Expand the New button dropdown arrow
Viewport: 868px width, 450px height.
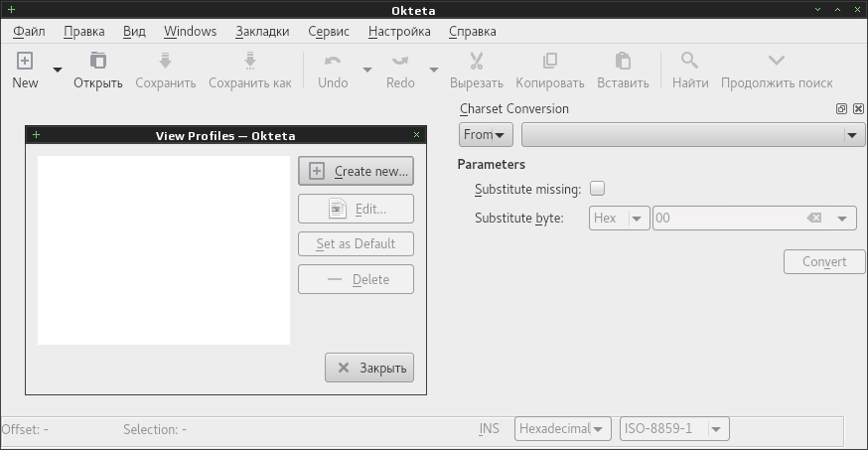coord(58,70)
